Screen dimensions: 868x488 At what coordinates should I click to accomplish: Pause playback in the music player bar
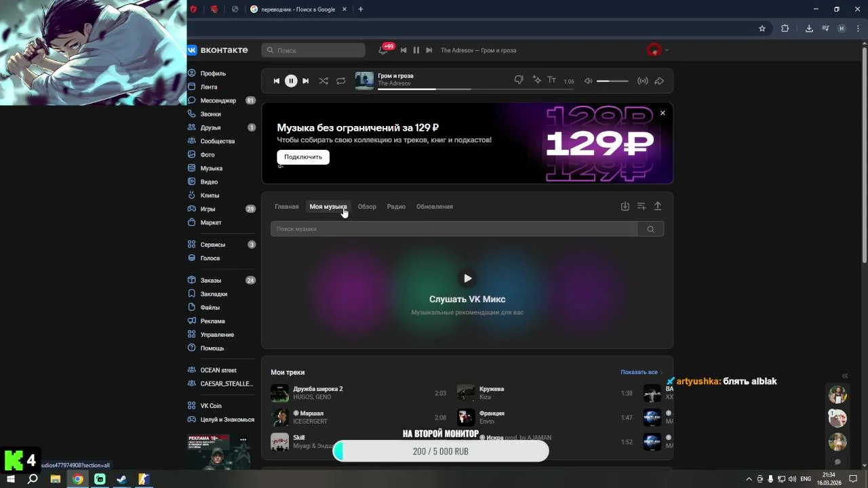[291, 81]
